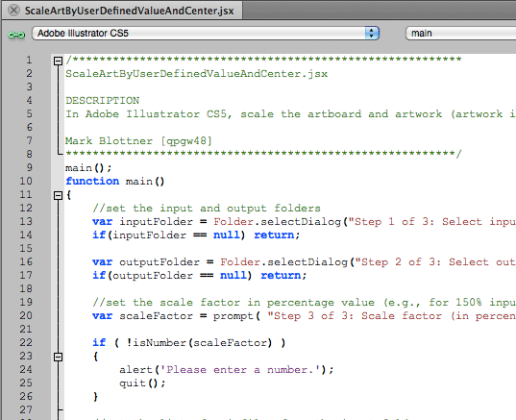Click the filename comment on line 2

coord(196,74)
